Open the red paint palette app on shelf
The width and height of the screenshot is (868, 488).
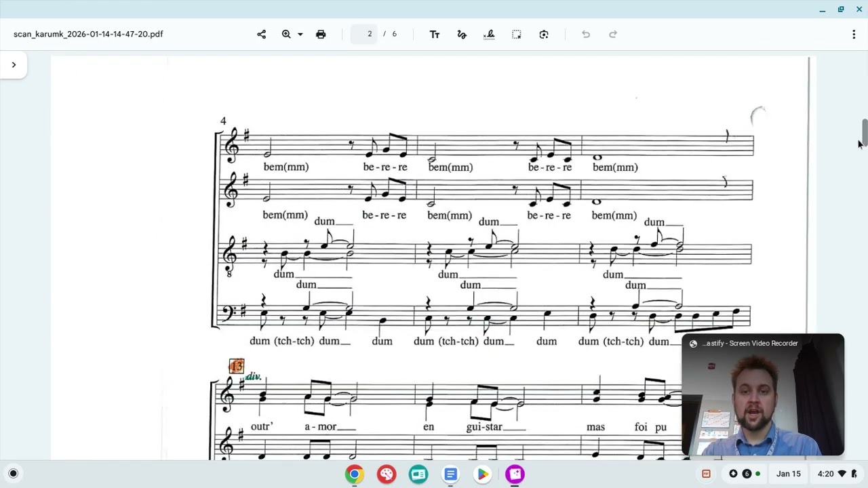coord(387,474)
